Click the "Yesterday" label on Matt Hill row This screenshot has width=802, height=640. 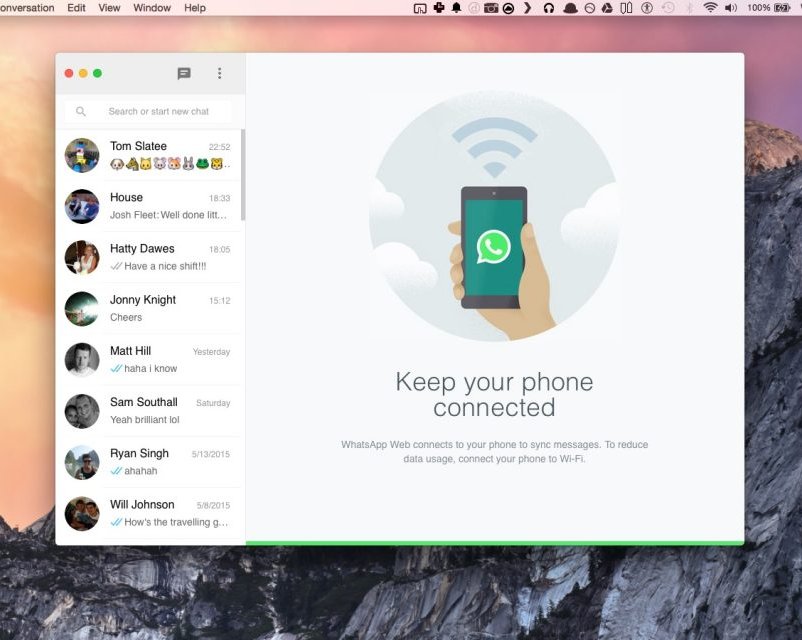coord(211,351)
